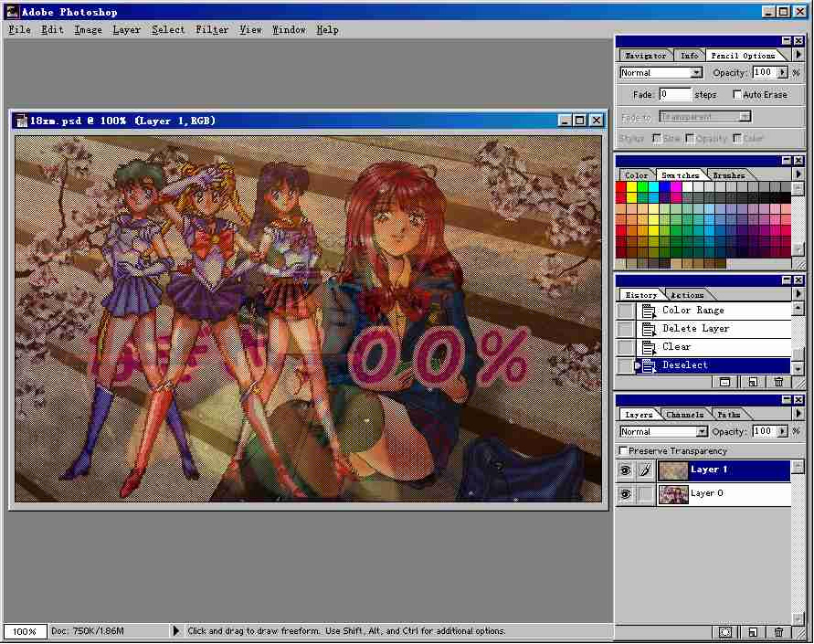Open the File menu
The image size is (814, 644).
[20, 30]
